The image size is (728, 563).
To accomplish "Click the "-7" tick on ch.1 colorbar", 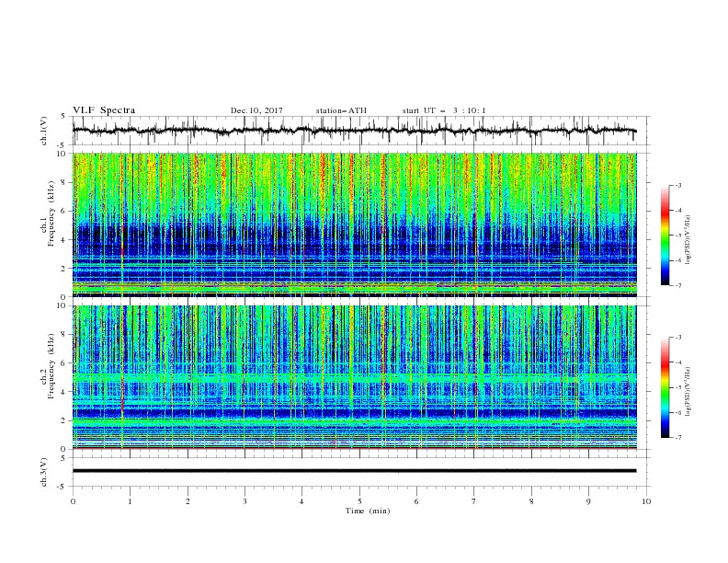I will 677,285.
